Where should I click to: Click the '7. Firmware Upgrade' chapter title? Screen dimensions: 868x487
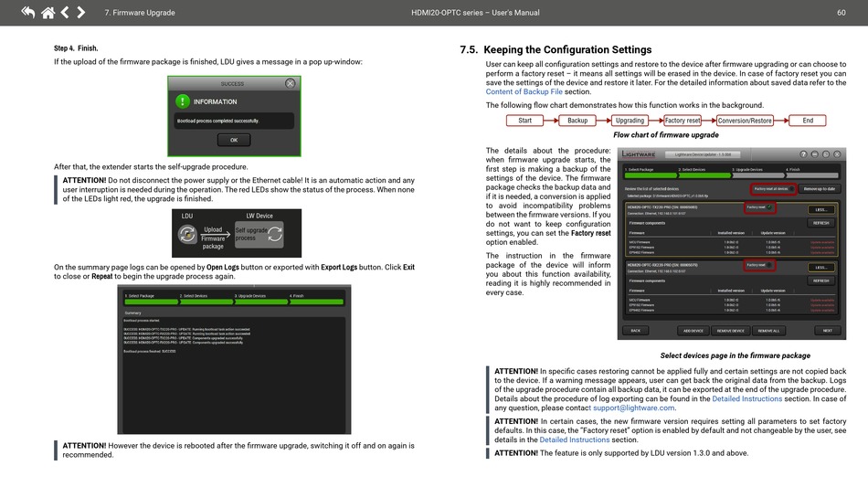[x=140, y=13]
